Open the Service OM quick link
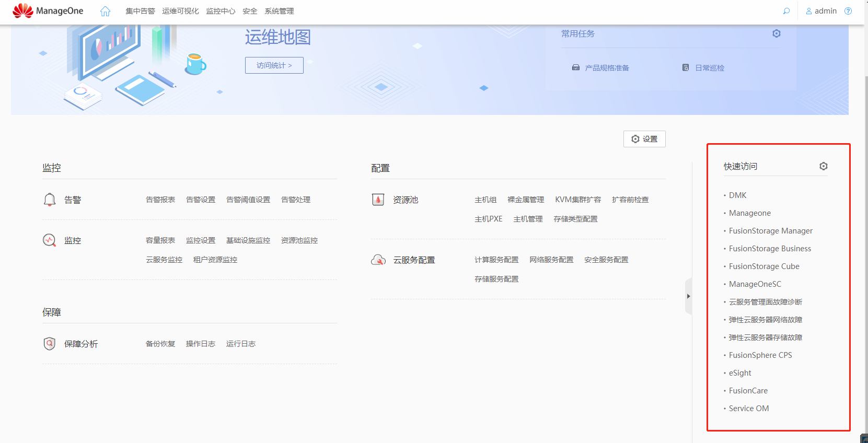868x443 pixels. coord(749,409)
